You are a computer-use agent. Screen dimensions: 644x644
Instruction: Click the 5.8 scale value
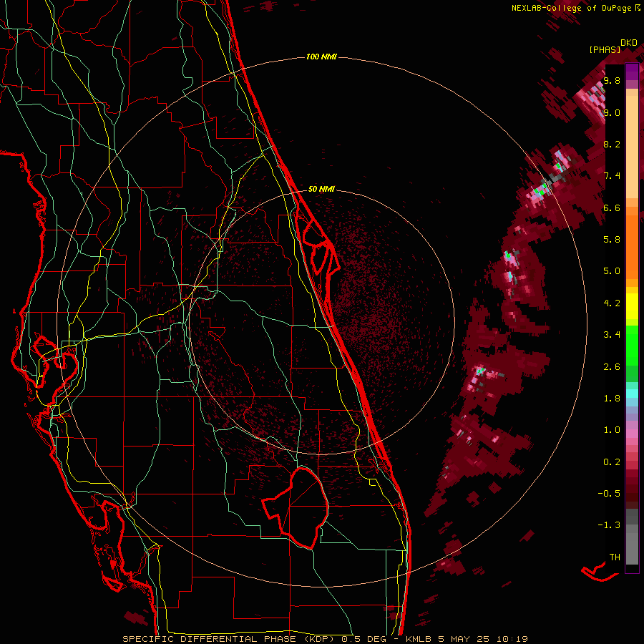coord(612,240)
